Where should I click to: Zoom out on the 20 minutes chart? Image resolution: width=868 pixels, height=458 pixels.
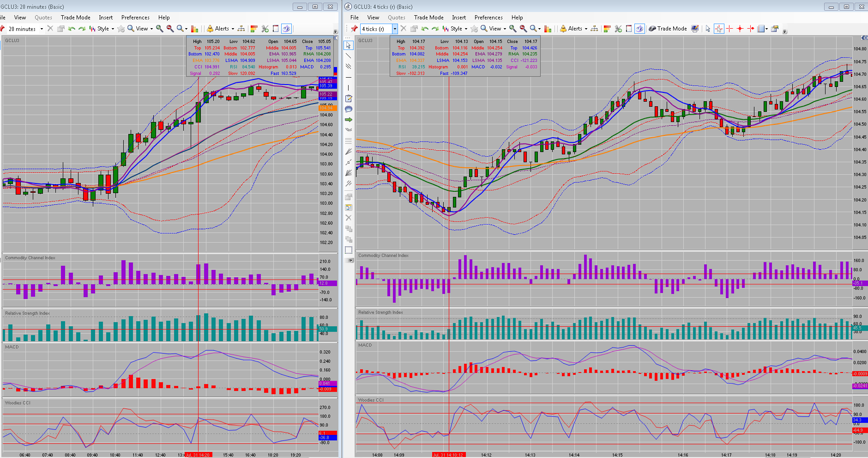pyautogui.click(x=170, y=29)
